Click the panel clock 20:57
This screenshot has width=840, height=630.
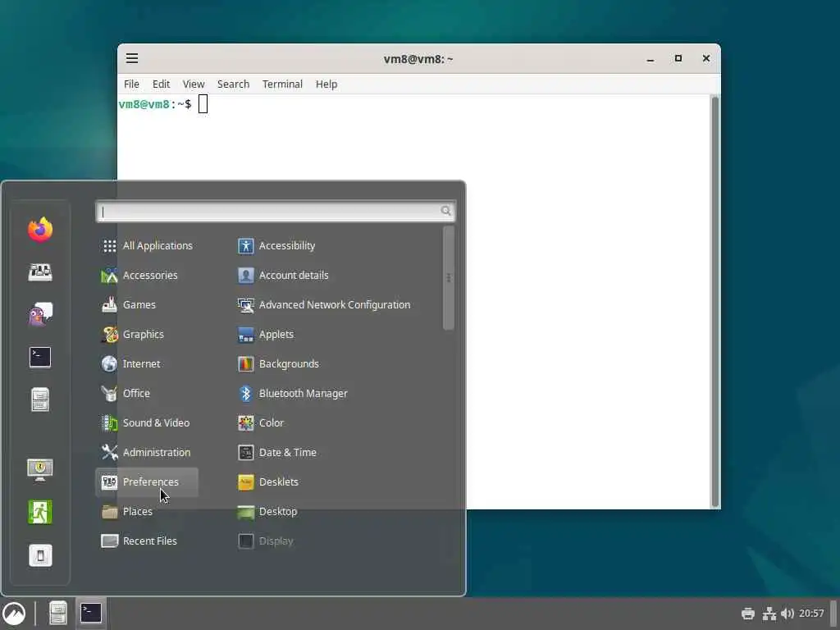point(811,614)
